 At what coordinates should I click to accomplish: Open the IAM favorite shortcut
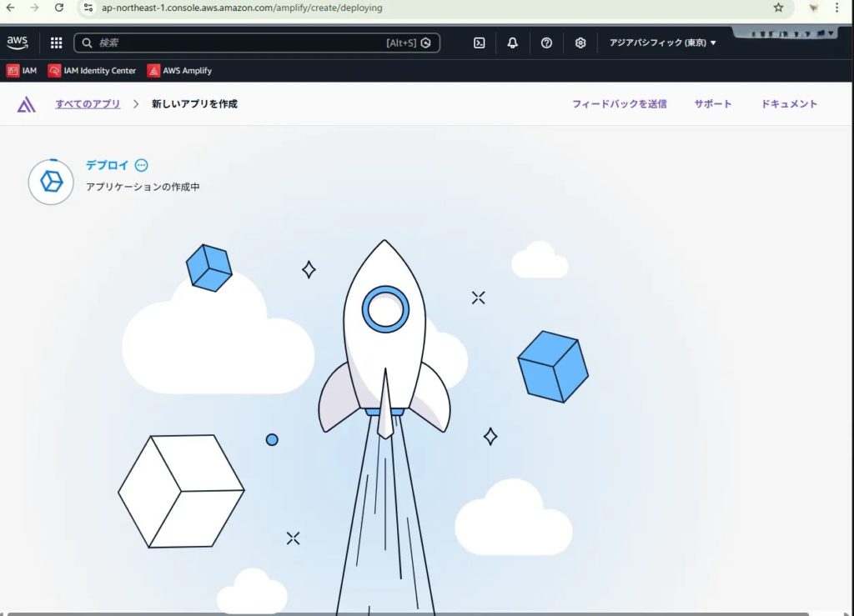pyautogui.click(x=22, y=71)
